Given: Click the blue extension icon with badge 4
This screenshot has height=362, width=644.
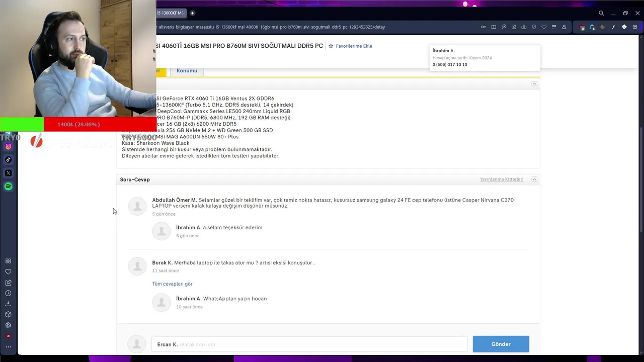Looking at the screenshot, I should [x=592, y=27].
